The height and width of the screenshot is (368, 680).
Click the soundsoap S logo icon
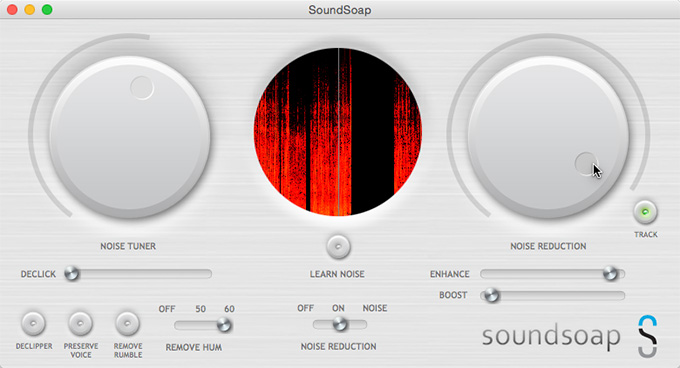647,336
